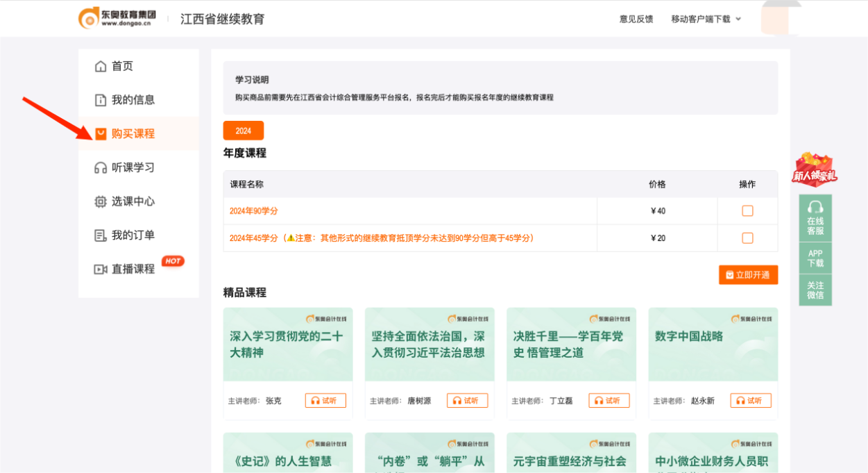
Task: Click the 听课学习 headphone icon
Action: point(101,167)
